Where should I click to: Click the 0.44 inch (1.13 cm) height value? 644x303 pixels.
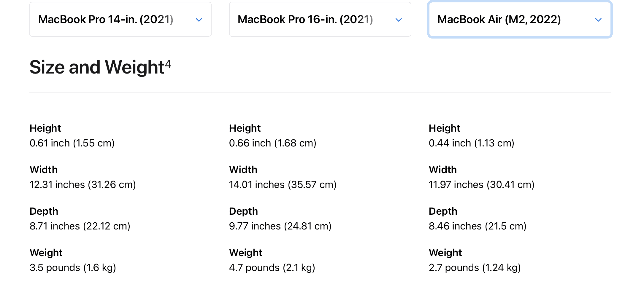471,143
